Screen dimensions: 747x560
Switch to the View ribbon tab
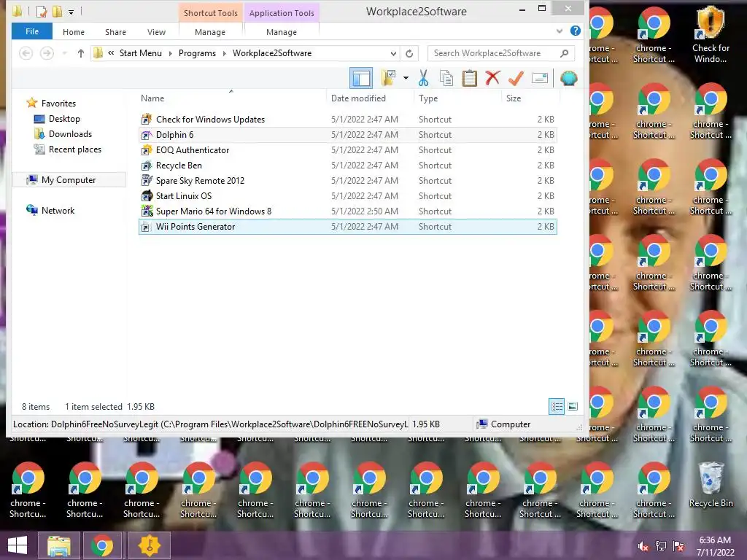(156, 32)
